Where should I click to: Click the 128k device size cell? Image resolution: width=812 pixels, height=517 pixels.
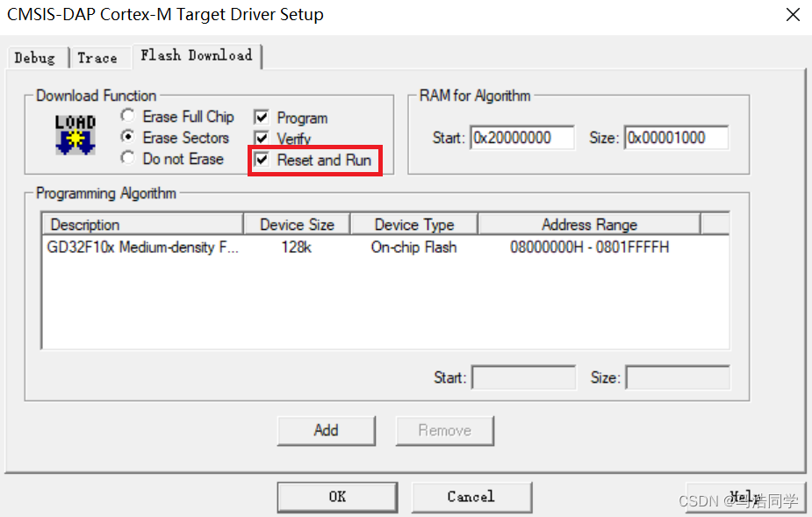pyautogui.click(x=296, y=248)
